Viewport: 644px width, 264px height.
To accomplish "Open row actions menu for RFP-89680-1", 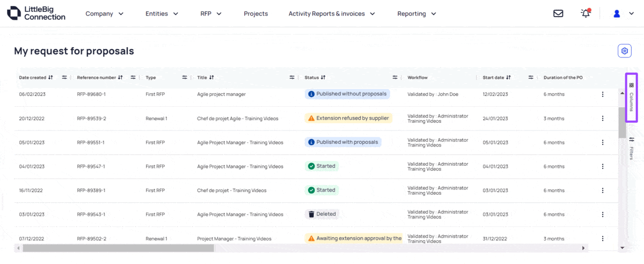I will tap(603, 94).
